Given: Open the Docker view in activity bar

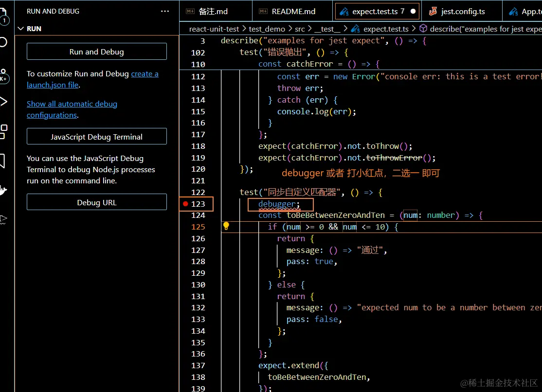Looking at the screenshot, I should coord(3,190).
